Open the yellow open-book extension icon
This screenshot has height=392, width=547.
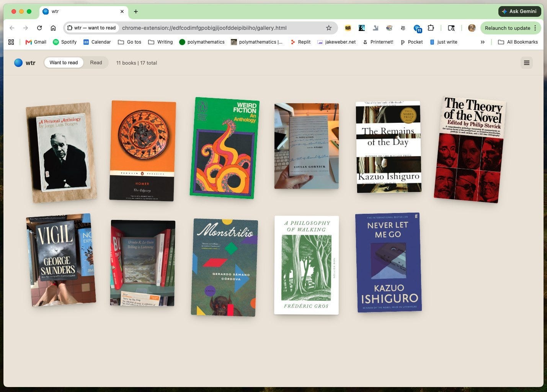pyautogui.click(x=348, y=28)
